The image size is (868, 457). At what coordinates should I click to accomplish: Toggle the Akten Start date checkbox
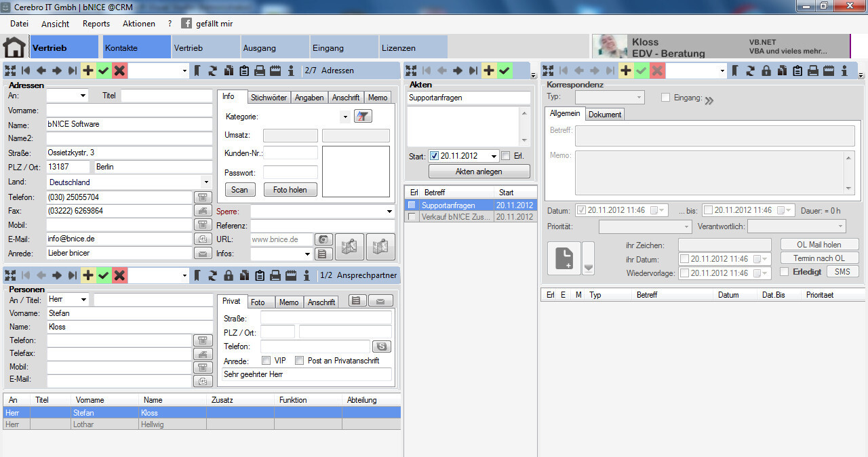tap(435, 156)
